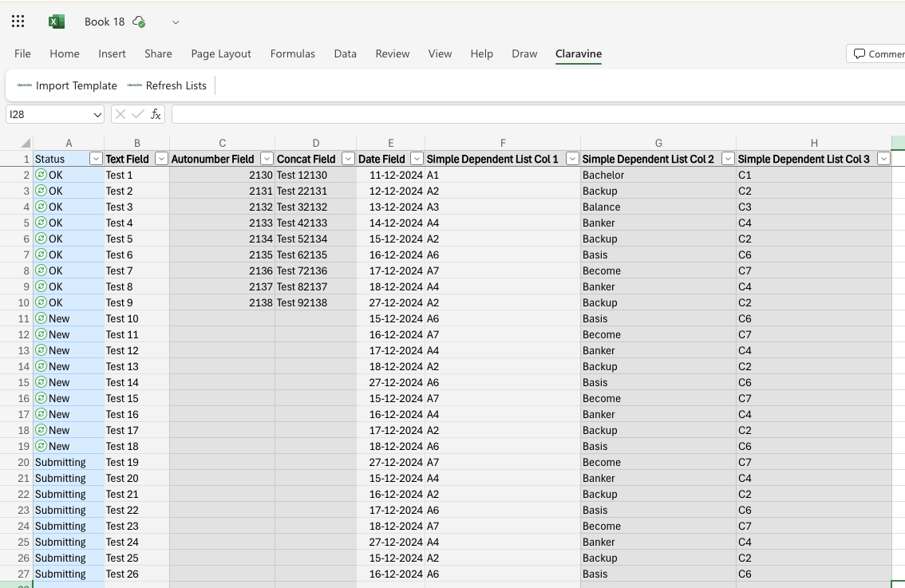Open the Concat Field filter dropdown
The image size is (905, 588).
point(348,159)
